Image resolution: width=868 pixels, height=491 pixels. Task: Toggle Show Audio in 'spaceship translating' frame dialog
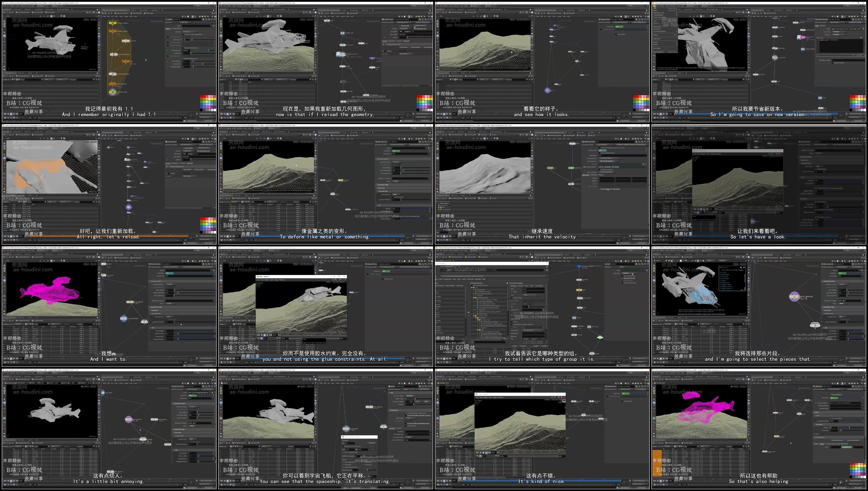[x=343, y=465]
